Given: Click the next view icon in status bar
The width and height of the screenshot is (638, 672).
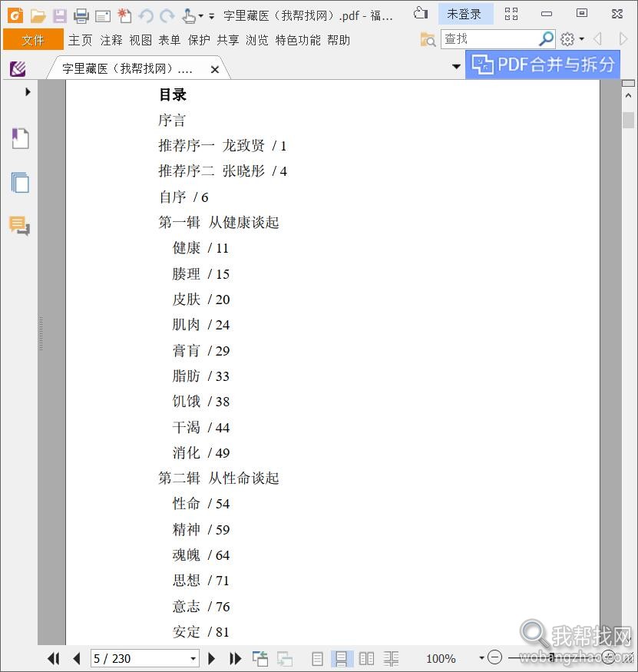Looking at the screenshot, I should pos(285,658).
